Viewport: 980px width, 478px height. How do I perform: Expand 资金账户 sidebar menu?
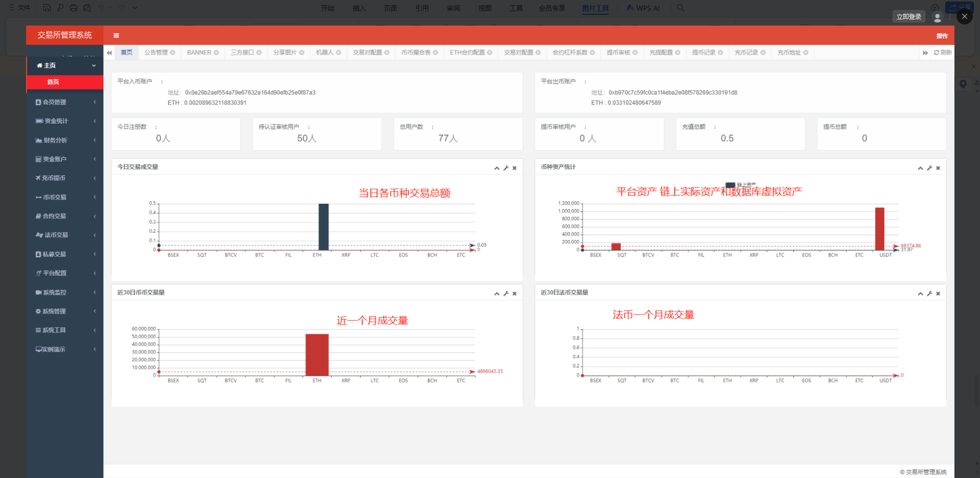pos(65,159)
